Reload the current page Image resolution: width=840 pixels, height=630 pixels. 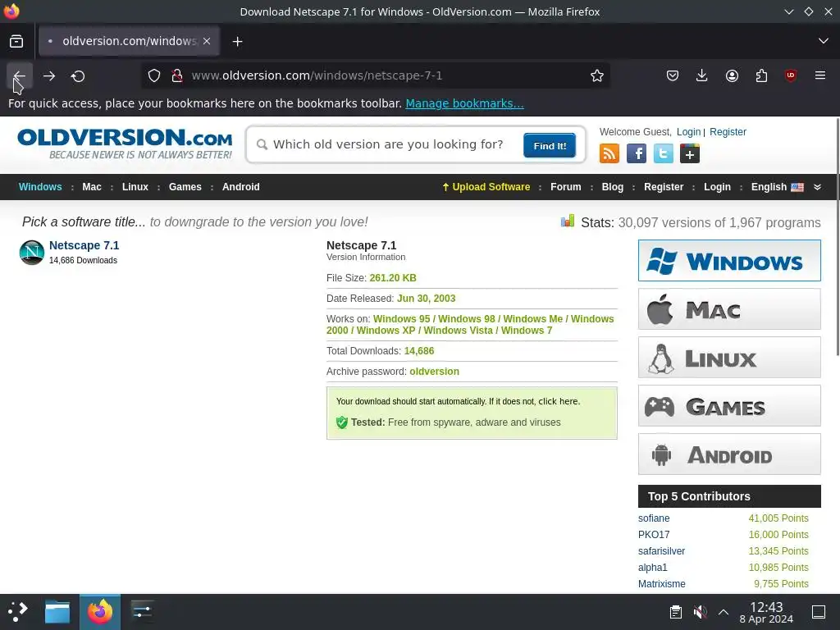point(78,76)
